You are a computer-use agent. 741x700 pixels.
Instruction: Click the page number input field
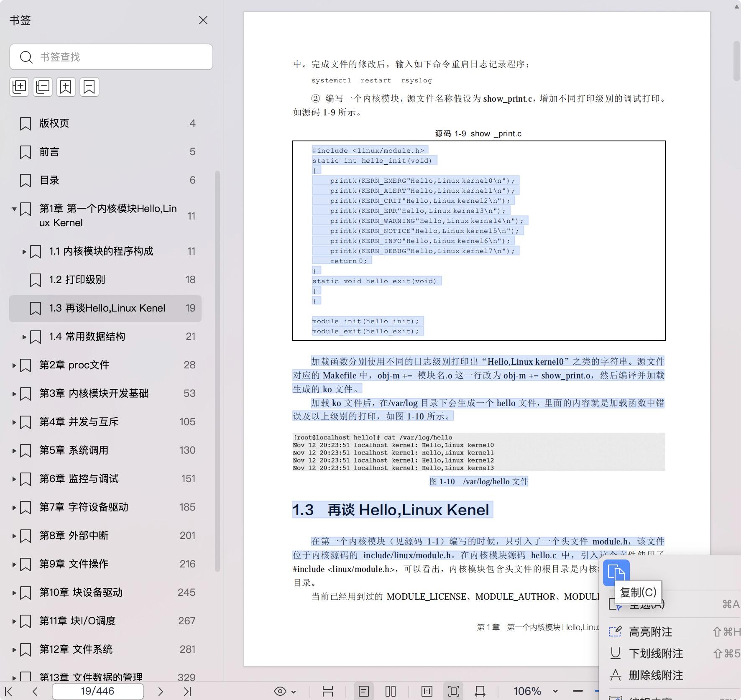97,691
